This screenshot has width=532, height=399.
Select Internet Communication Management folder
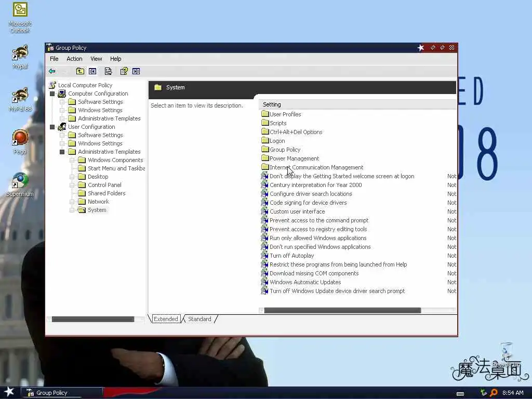pos(312,167)
